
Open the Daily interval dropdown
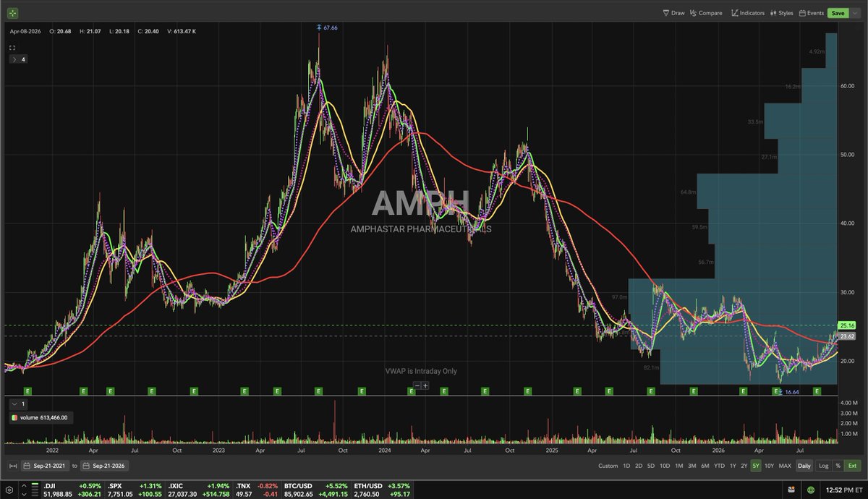804,466
